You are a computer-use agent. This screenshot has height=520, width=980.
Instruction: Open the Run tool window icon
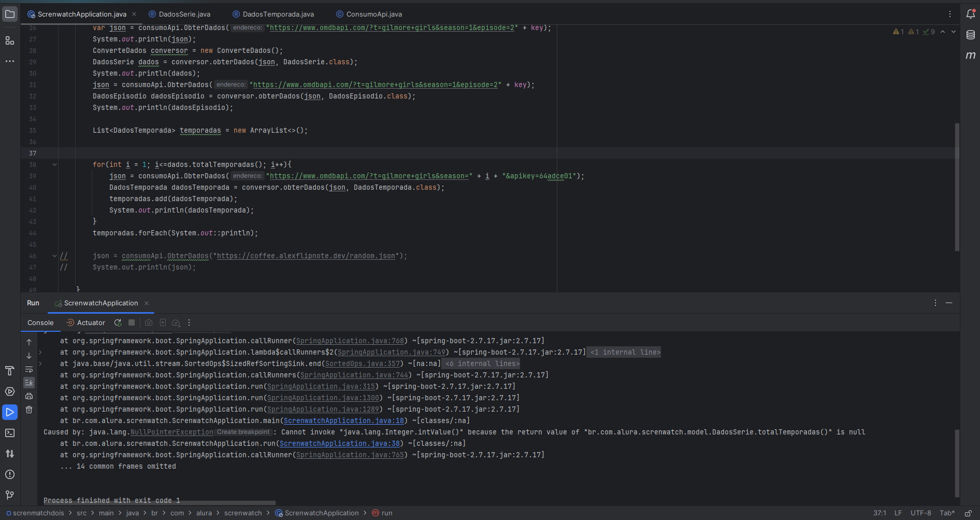click(x=10, y=412)
